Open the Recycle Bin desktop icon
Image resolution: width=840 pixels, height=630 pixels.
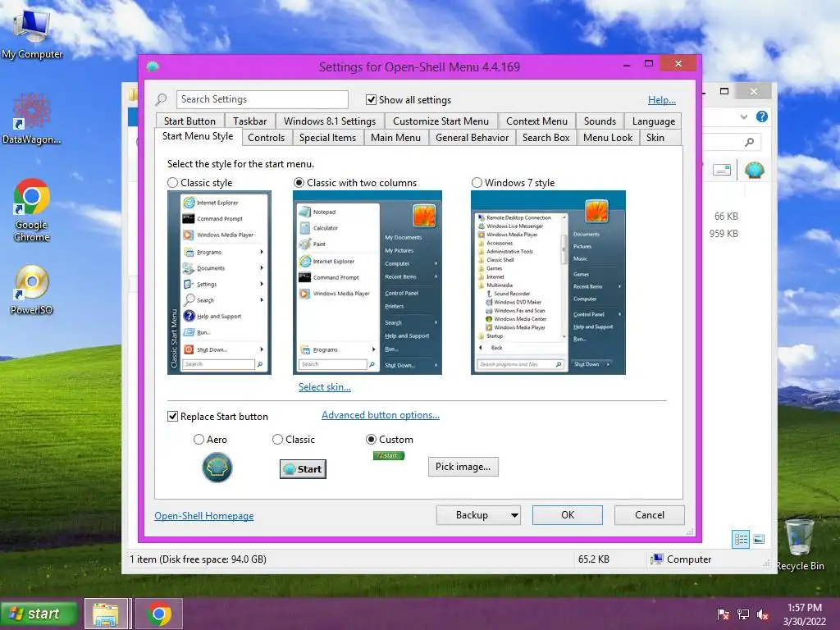pyautogui.click(x=799, y=545)
